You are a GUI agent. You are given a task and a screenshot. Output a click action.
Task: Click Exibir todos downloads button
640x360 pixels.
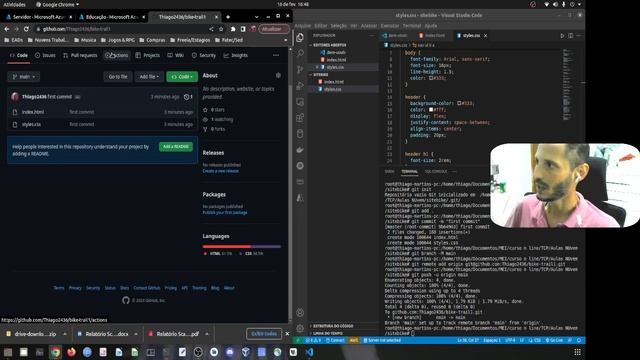coord(264,334)
